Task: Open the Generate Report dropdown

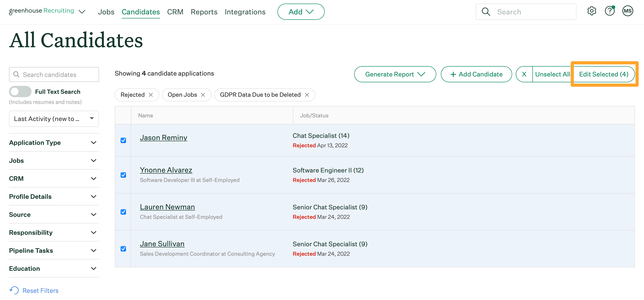Action: point(395,74)
